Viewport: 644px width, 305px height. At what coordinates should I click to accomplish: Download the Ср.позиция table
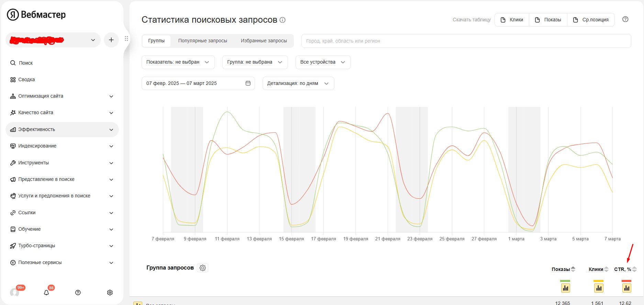591,20
